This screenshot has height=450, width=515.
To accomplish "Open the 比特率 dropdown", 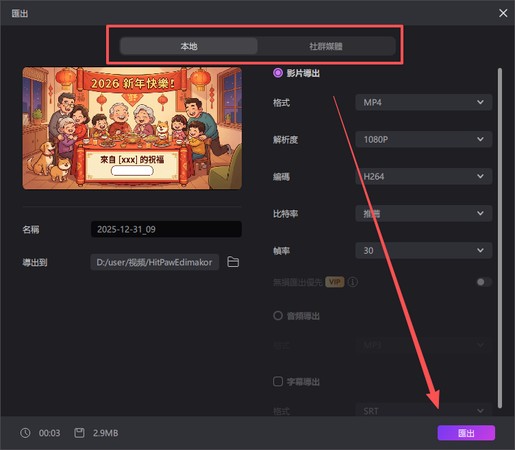I will [x=423, y=213].
